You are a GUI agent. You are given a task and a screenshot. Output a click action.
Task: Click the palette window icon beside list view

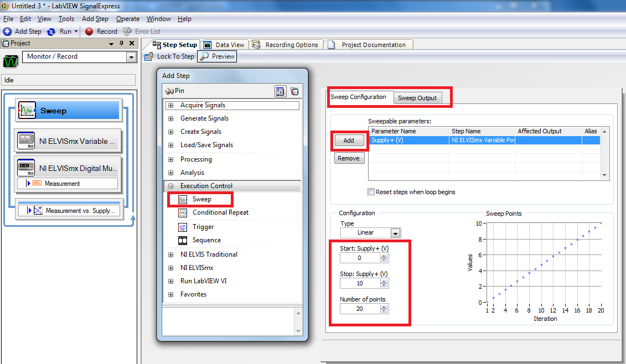click(294, 91)
